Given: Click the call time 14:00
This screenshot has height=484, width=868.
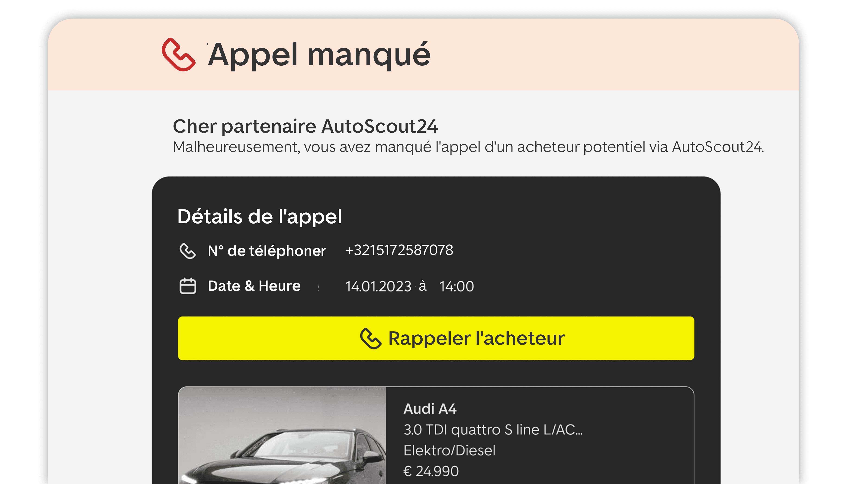Looking at the screenshot, I should pos(457,287).
